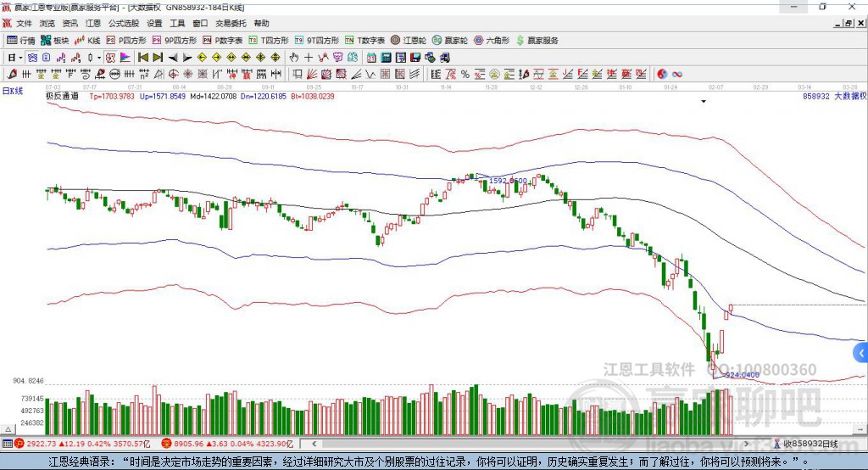Open the candlestick style dropdown arrow
868x470 pixels.
[x=99, y=58]
